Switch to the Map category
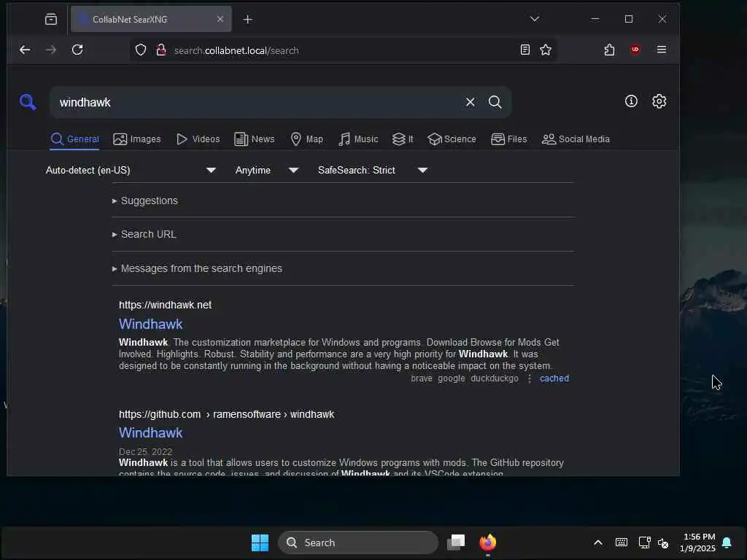The width and height of the screenshot is (747, 560). click(x=307, y=139)
